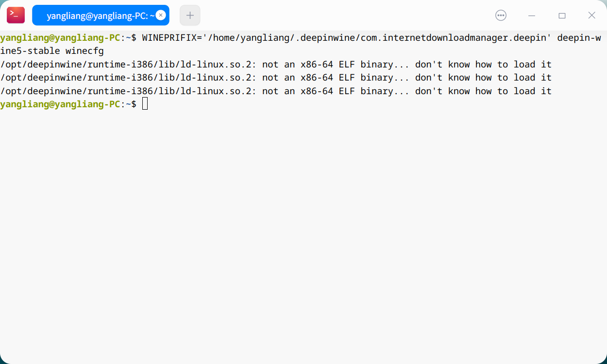The image size is (607, 364).
Task: Click the WINEPRIFIX variable name in command
Action: click(169, 38)
